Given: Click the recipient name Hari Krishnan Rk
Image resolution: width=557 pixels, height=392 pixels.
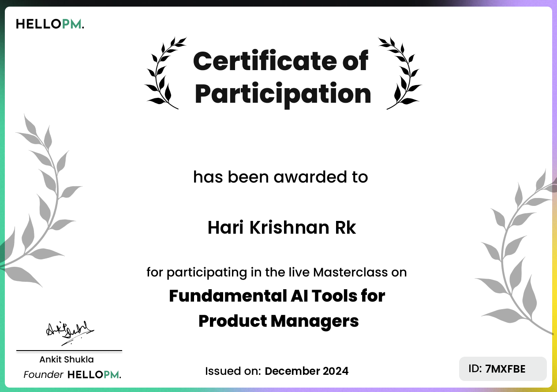Looking at the screenshot, I should point(281,228).
